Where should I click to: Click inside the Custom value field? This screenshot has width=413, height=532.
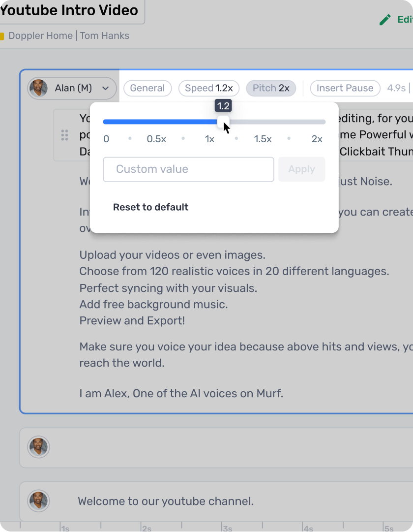(188, 169)
